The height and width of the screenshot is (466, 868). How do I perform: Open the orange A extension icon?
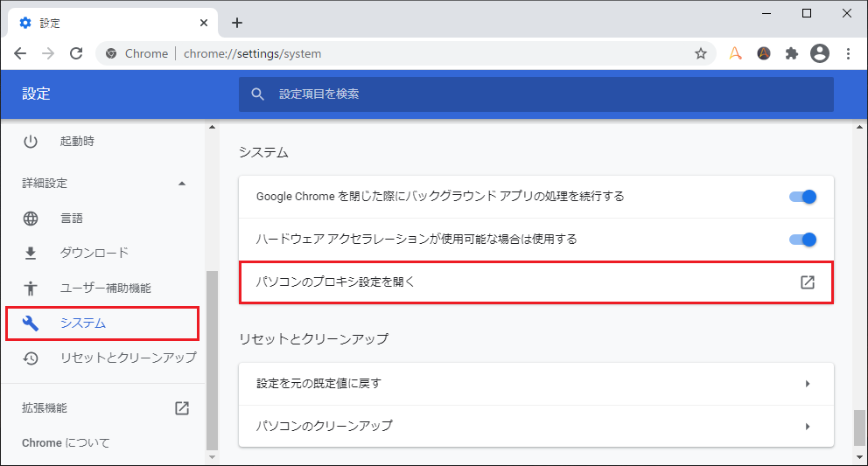(x=735, y=53)
